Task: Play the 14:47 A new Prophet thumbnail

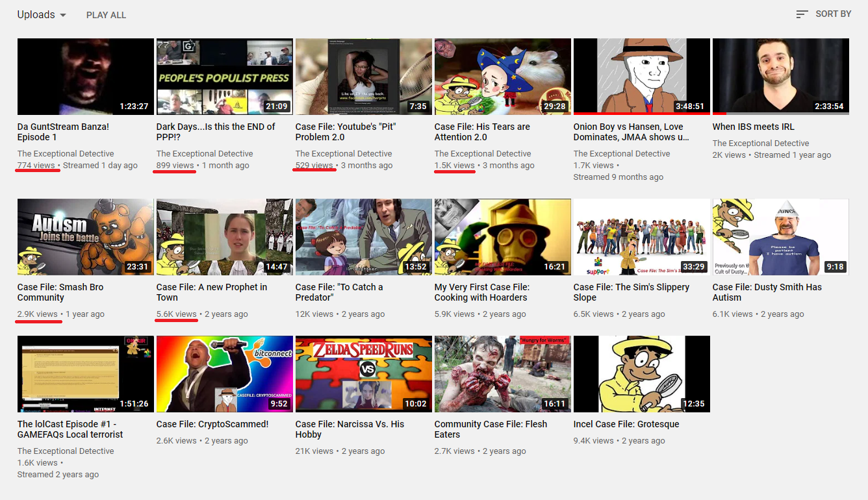Action: click(225, 237)
